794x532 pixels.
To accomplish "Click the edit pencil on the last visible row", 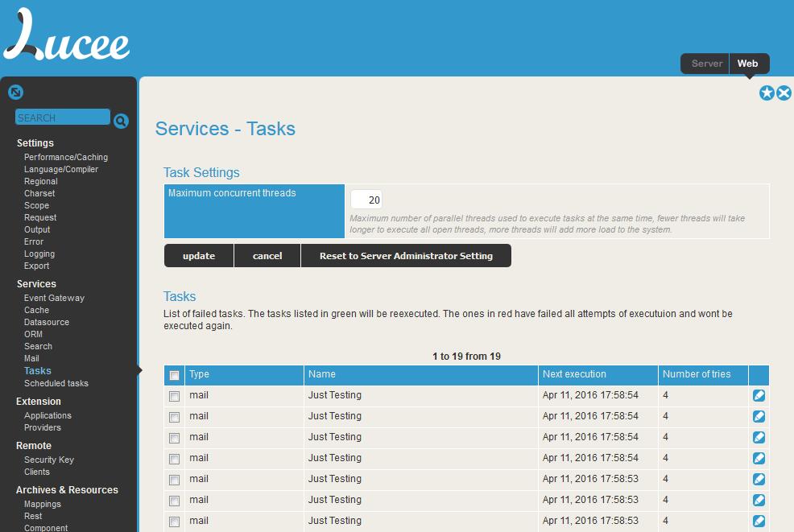I will 758,521.
